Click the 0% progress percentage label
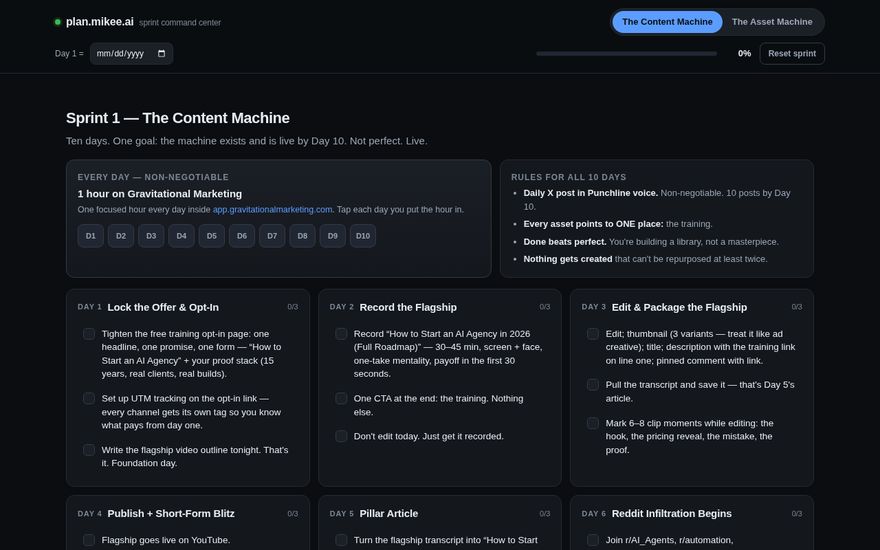880x550 pixels. tap(744, 53)
